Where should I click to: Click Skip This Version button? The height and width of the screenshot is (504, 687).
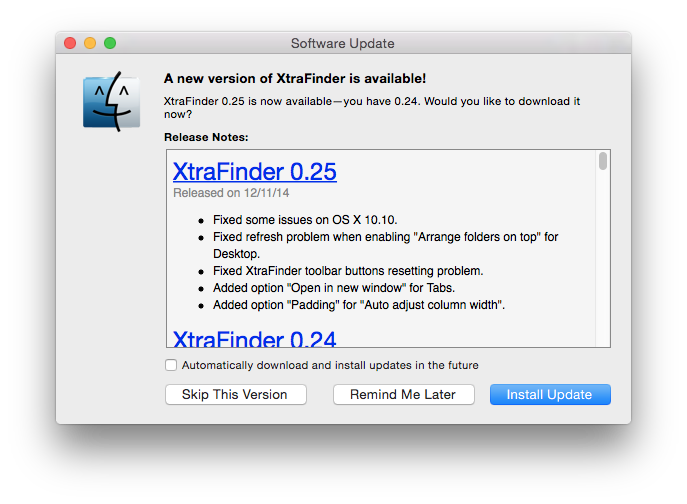tap(236, 394)
